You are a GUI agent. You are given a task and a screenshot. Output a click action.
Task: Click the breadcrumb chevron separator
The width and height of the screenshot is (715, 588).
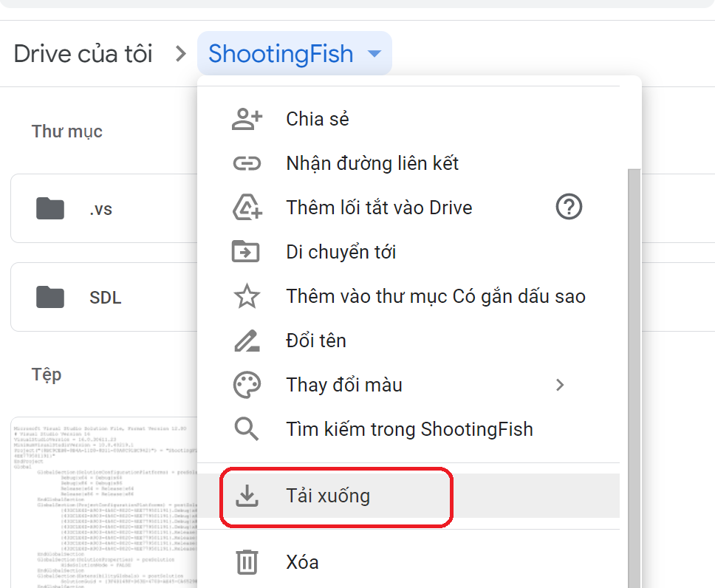point(181,54)
